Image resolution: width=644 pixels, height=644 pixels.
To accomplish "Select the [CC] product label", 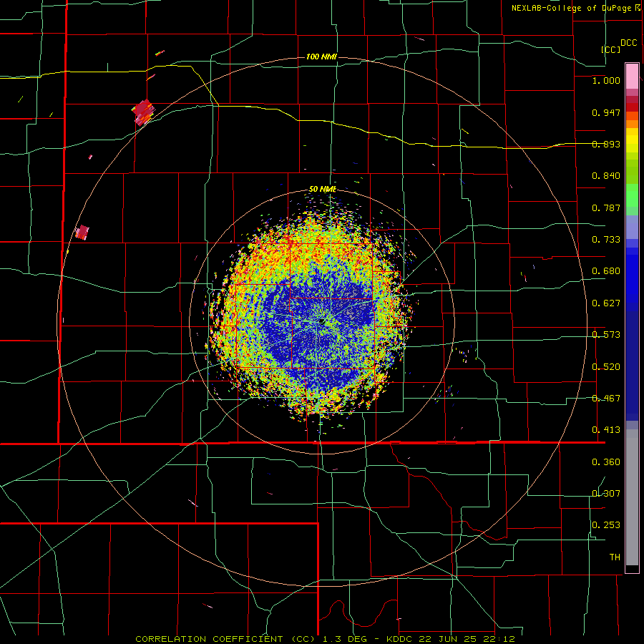I will click(610, 49).
